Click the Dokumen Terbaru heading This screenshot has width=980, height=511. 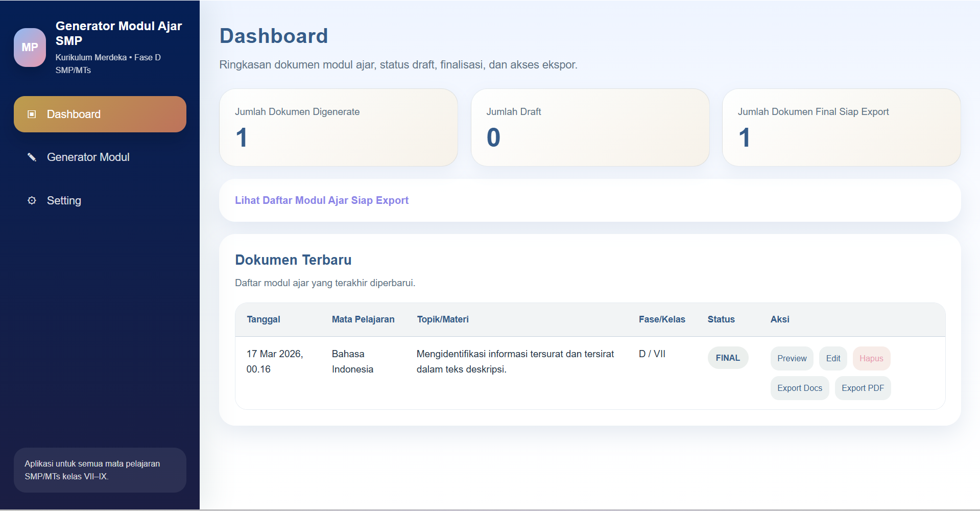pyautogui.click(x=293, y=260)
